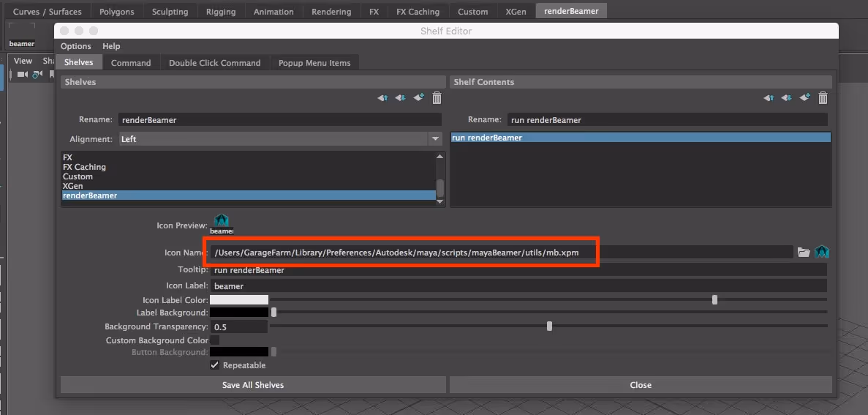868x415 pixels.
Task: Select the Rendering shelf tab
Action: pos(331,11)
